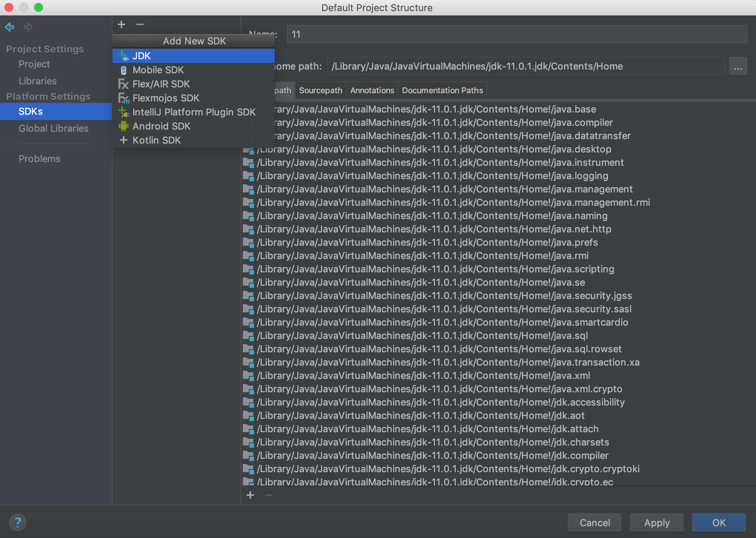Click folder icon beside java.sql.rowset entry
756x538 pixels.
coord(248,349)
